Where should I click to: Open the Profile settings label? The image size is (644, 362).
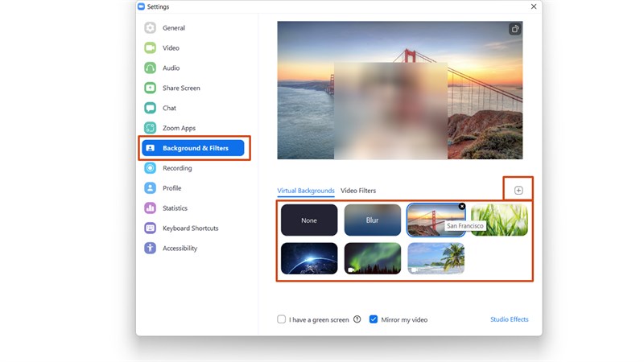click(x=171, y=188)
